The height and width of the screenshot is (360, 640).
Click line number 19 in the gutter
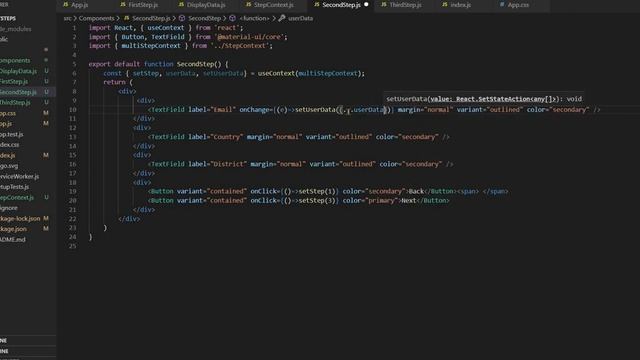tap(72, 191)
